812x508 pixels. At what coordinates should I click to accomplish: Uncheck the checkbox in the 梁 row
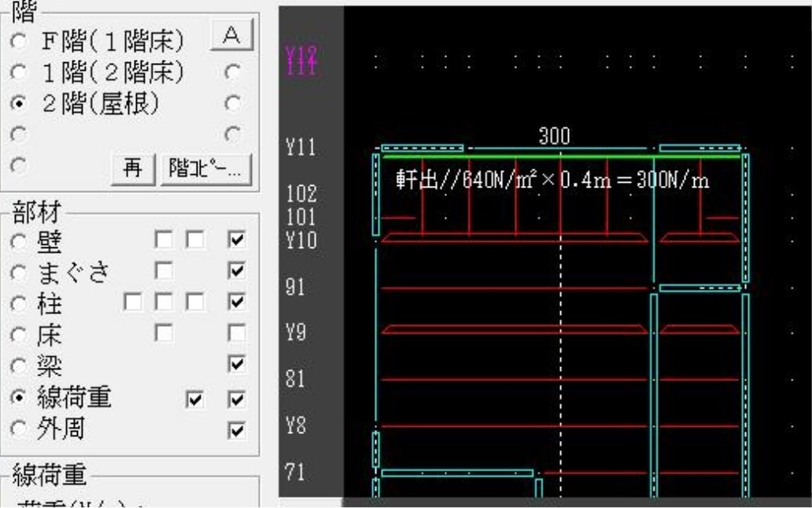click(234, 365)
